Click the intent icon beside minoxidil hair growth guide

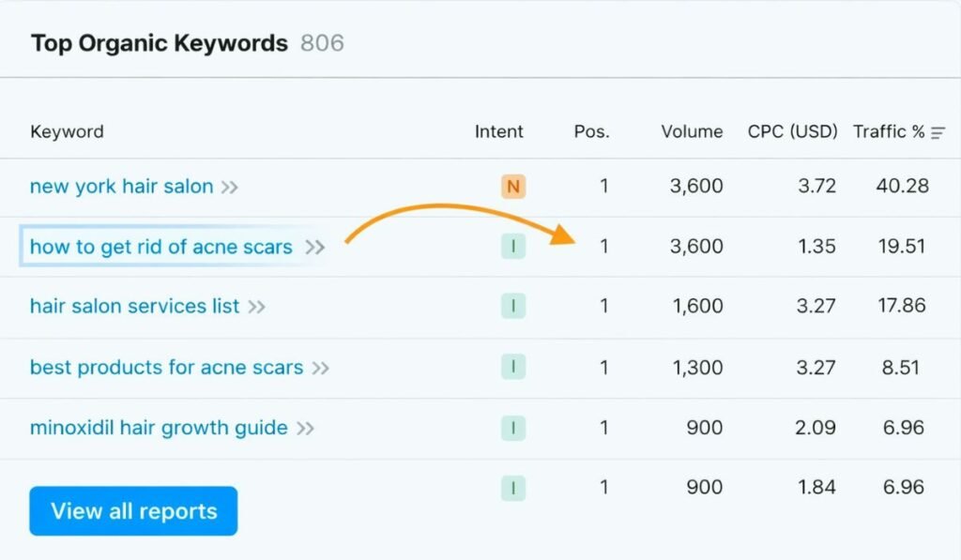(512, 427)
